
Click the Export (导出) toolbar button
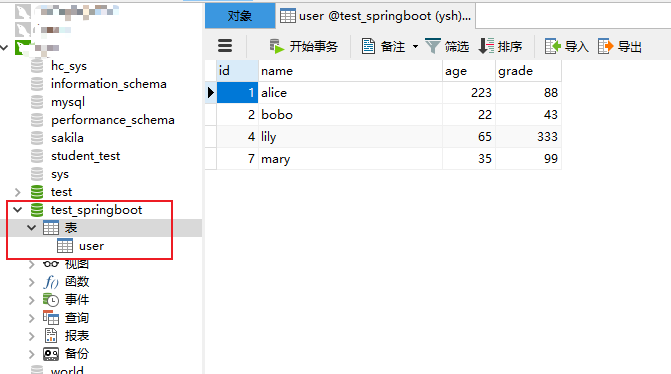tap(620, 46)
